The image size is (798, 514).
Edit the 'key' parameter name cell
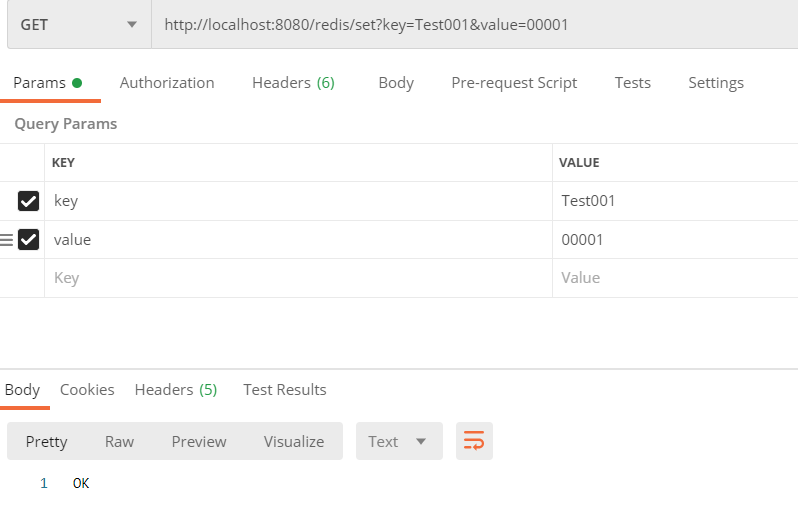(298, 201)
